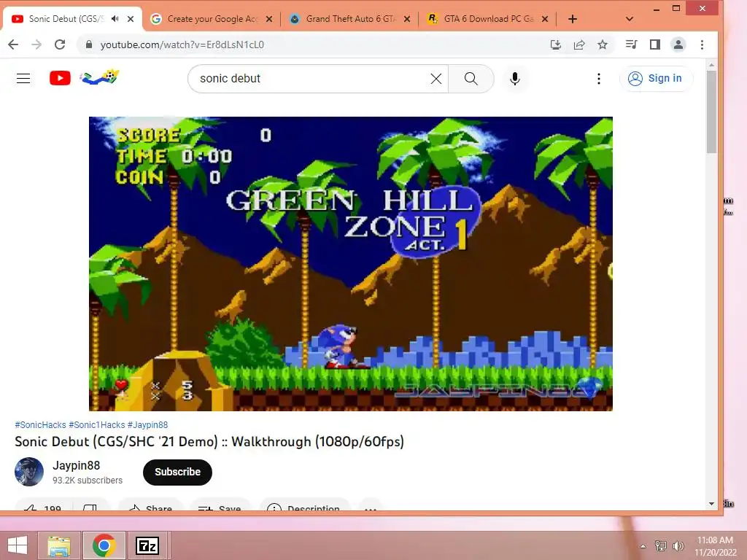This screenshot has height=560, width=747.
Task: Expand the tab search dropdown chevron
Action: (630, 19)
